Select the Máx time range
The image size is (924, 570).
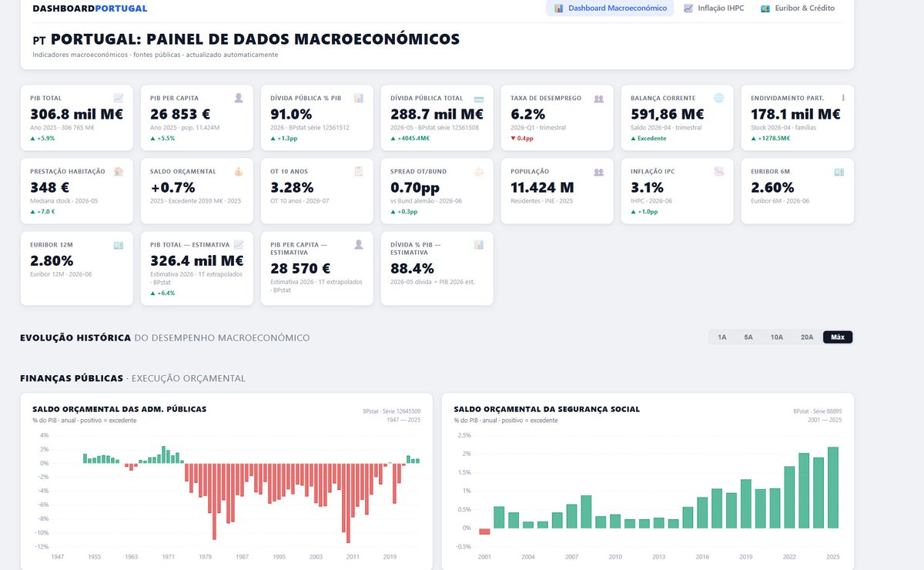pyautogui.click(x=837, y=337)
